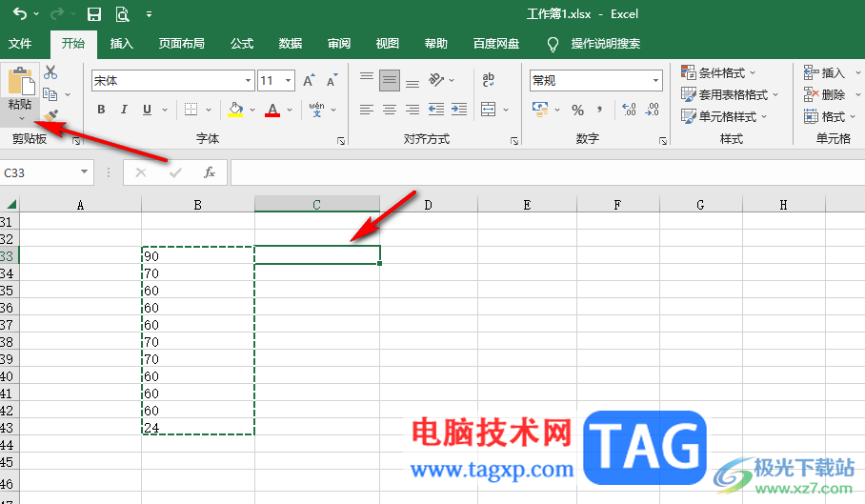Screen dimensions: 865x504
Task: Click the Insert Function fx icon
Action: (209, 172)
